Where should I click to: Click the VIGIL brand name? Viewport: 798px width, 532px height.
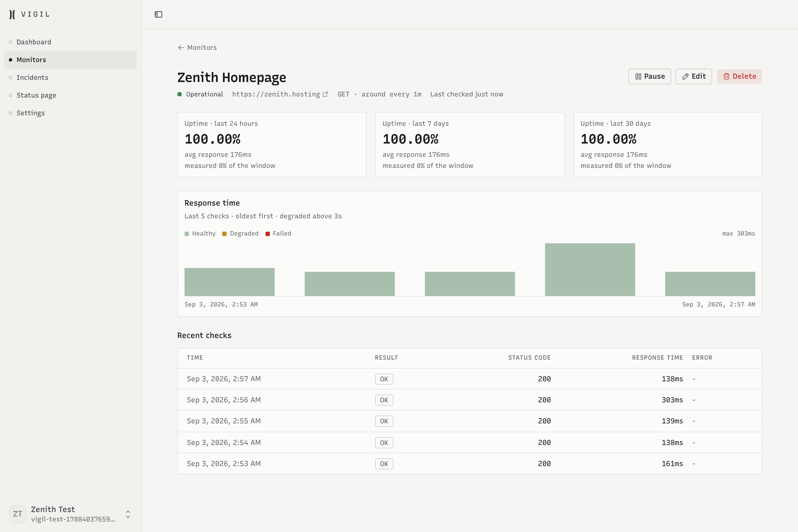pos(35,14)
